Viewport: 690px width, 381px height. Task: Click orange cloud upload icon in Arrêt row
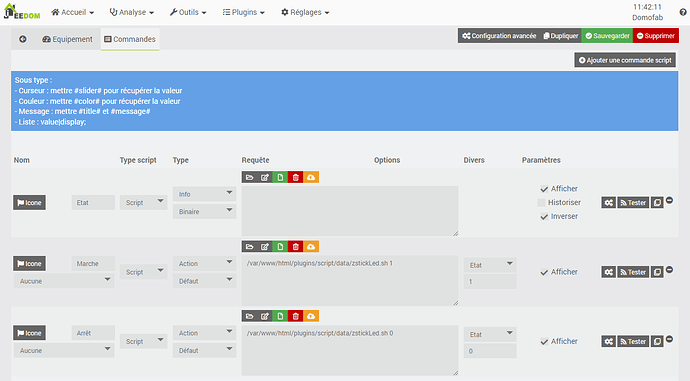(x=311, y=316)
